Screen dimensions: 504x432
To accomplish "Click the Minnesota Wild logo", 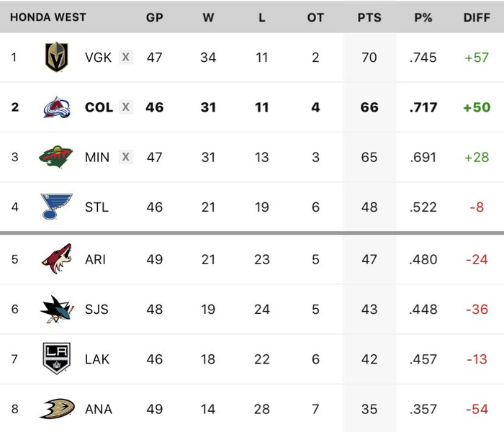I will coord(56,157).
